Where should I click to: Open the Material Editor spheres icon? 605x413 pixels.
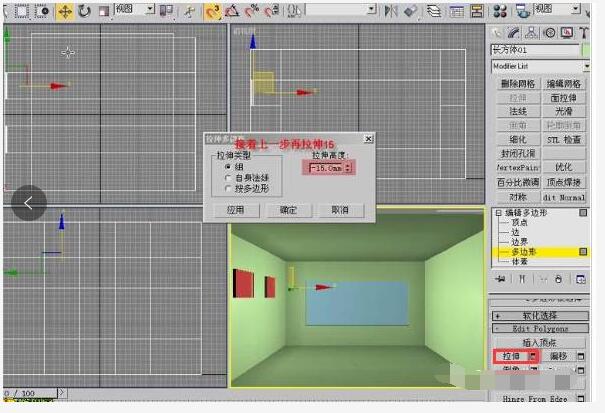point(500,11)
